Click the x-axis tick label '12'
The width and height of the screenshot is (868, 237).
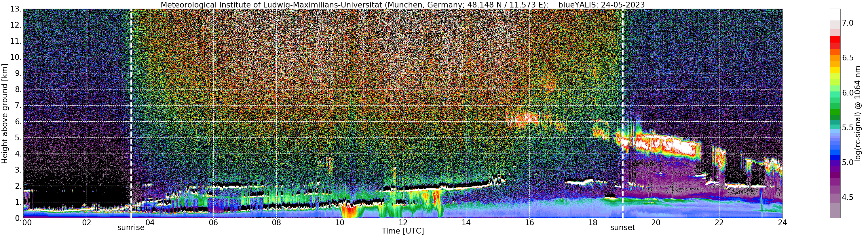(x=403, y=223)
